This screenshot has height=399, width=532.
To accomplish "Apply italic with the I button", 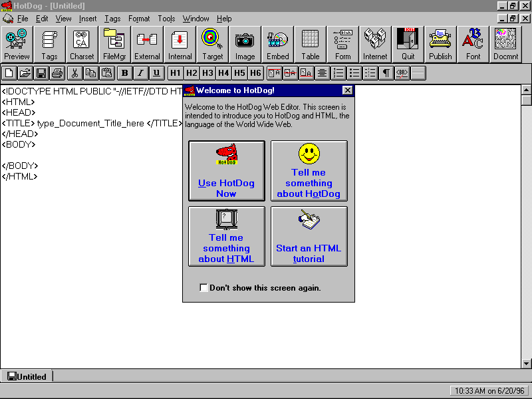I will pyautogui.click(x=140, y=73).
